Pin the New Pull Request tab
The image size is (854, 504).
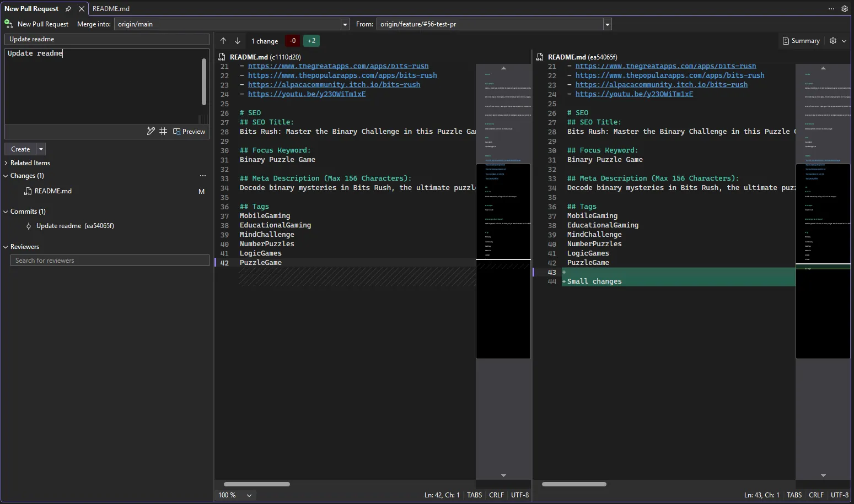point(68,9)
